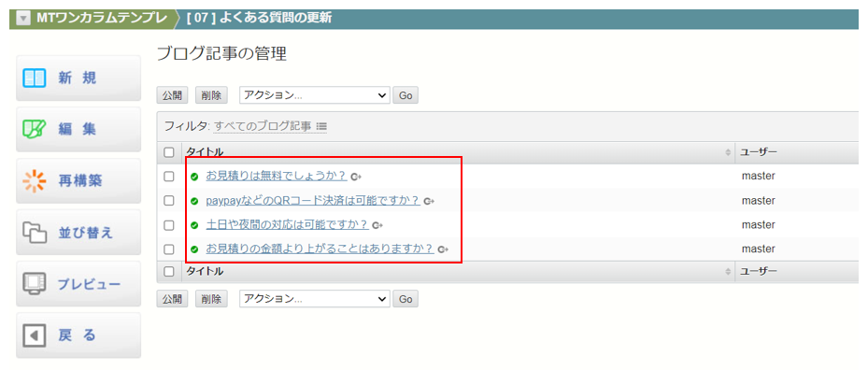Click the 編集 (Edit) pencil icon in sidebar
The height and width of the screenshot is (370, 868).
[x=35, y=129]
